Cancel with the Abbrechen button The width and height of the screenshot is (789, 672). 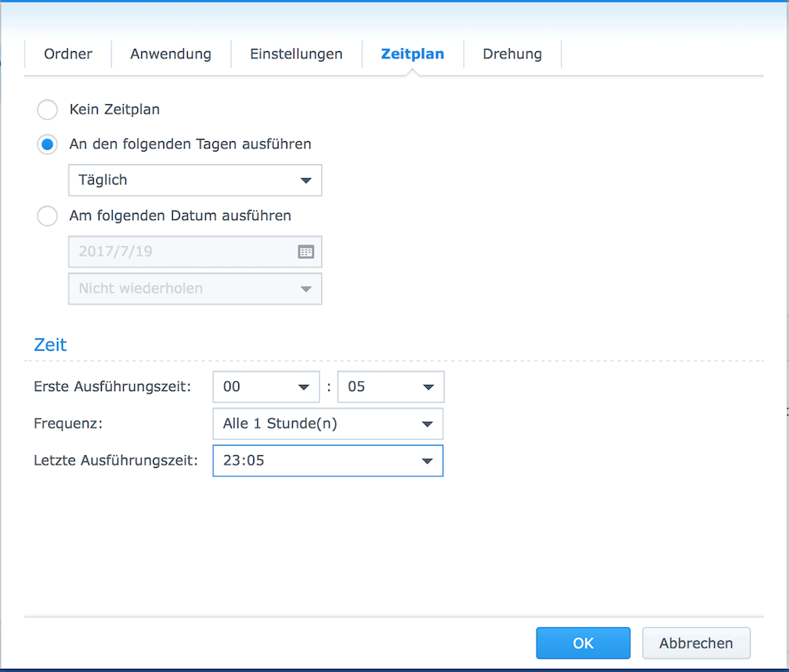coord(697,643)
